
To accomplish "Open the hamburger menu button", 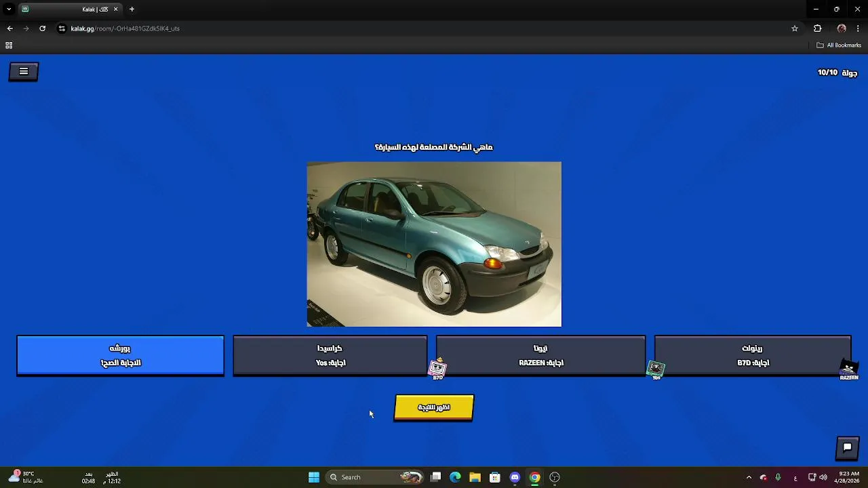I will pos(24,71).
